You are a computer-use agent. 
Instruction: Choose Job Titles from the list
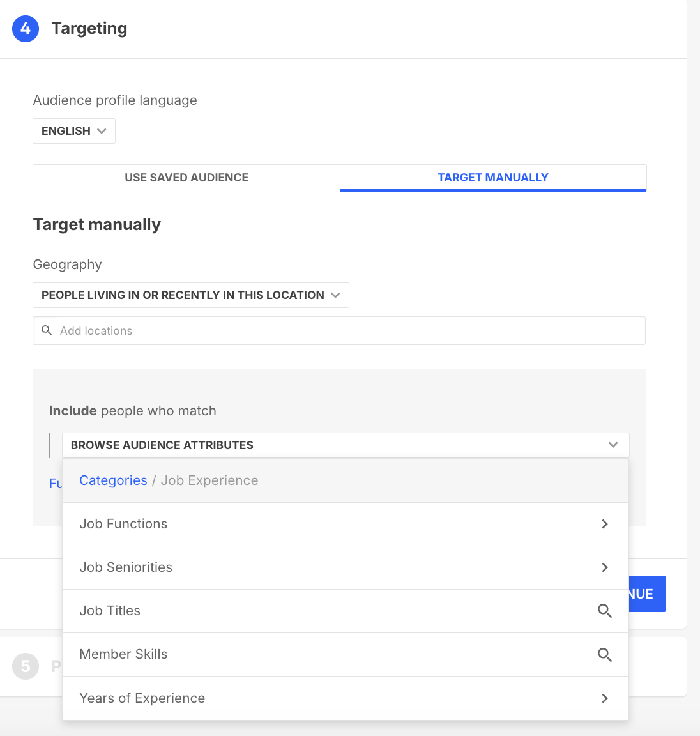[x=346, y=611]
